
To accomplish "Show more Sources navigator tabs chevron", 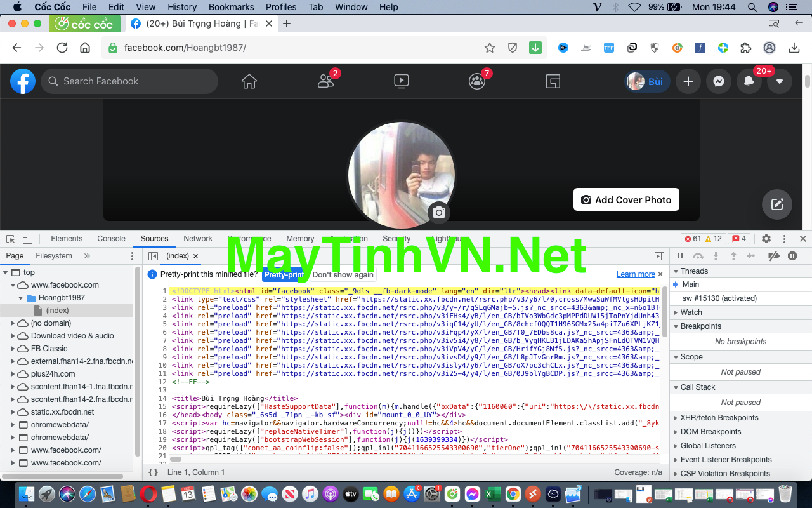I will (x=87, y=256).
